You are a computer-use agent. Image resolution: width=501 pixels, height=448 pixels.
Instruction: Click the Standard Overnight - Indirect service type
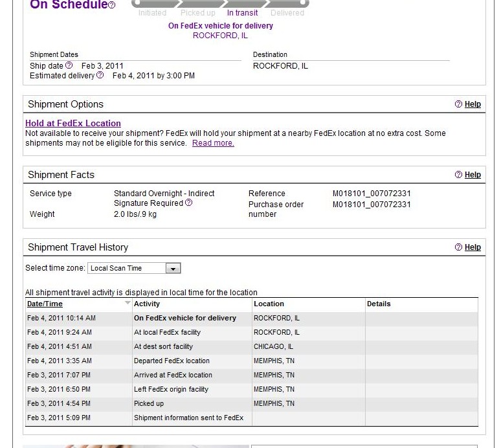tap(164, 194)
